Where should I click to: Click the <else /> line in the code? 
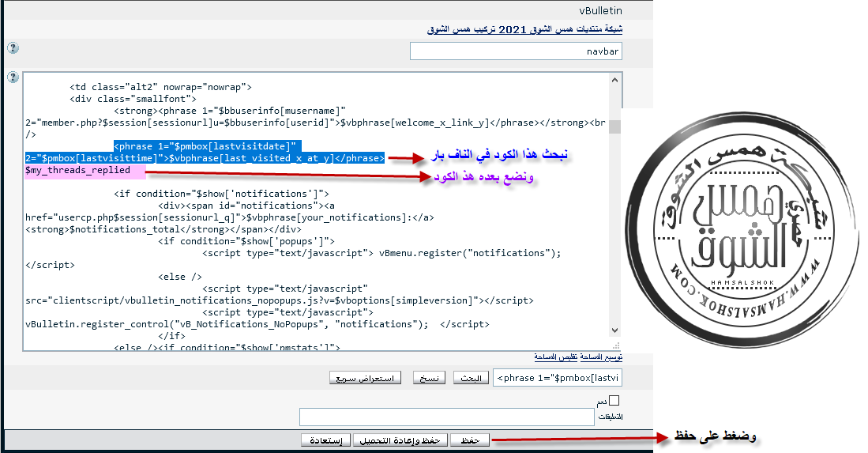[x=180, y=277]
